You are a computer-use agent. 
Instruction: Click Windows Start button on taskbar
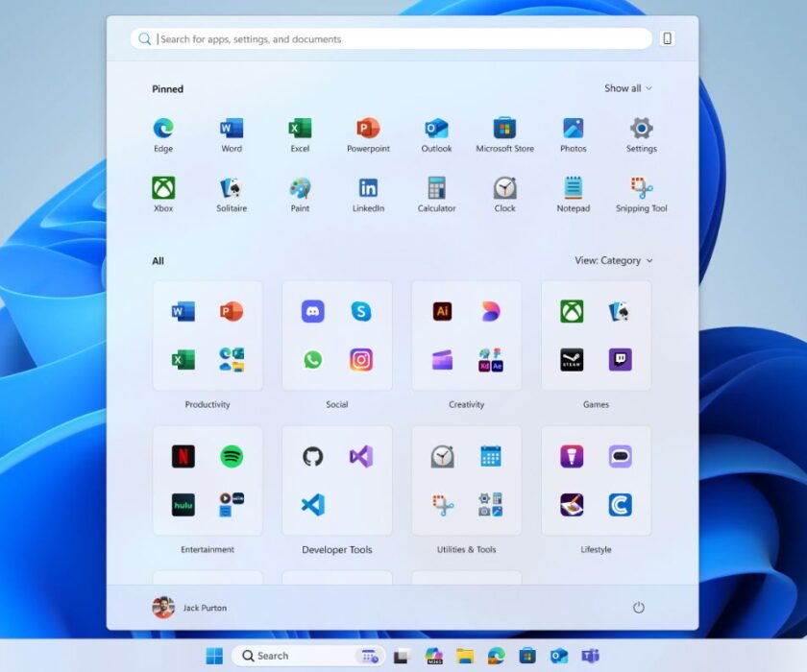214,656
